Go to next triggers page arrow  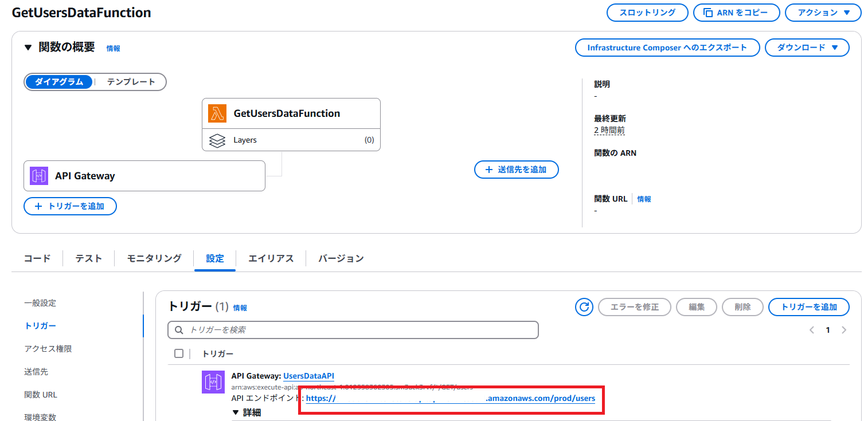[x=844, y=330]
